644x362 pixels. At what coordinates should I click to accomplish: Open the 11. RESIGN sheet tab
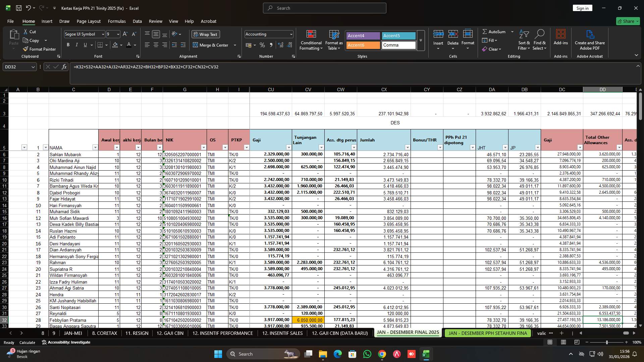[137, 333]
